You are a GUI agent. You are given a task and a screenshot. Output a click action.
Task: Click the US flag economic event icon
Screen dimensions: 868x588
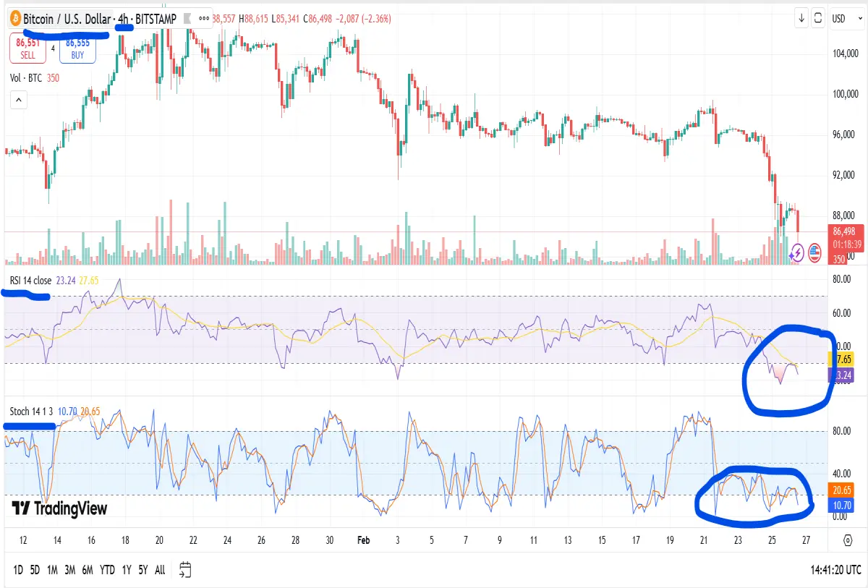814,252
